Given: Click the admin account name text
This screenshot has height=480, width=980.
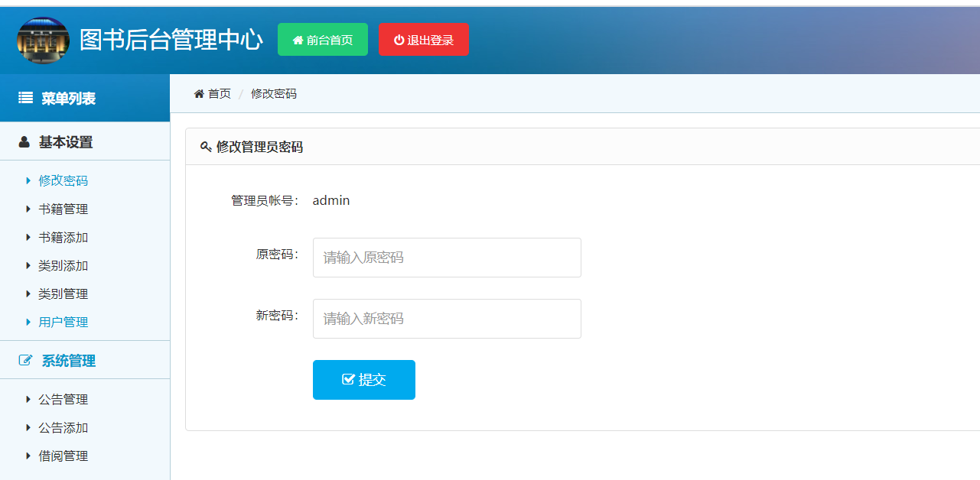Looking at the screenshot, I should tap(331, 200).
